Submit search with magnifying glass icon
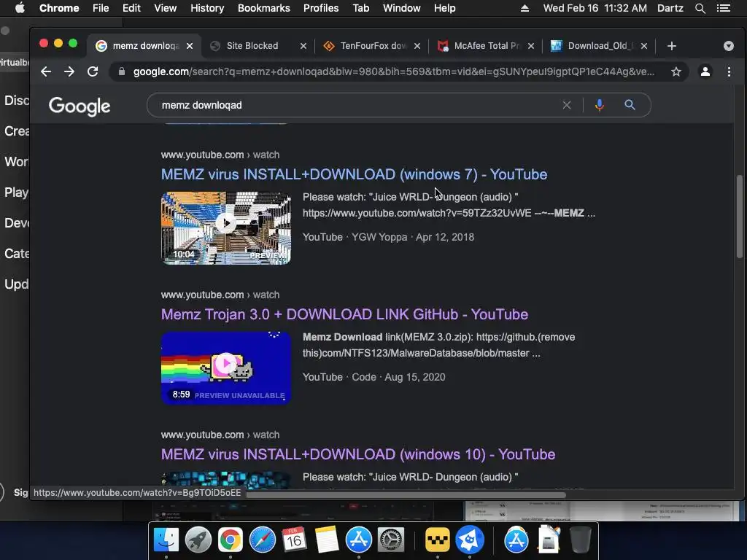The image size is (747, 560). pyautogui.click(x=630, y=105)
